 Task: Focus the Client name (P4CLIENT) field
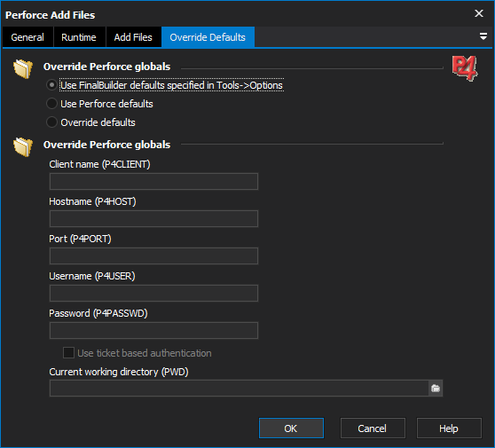click(153, 181)
